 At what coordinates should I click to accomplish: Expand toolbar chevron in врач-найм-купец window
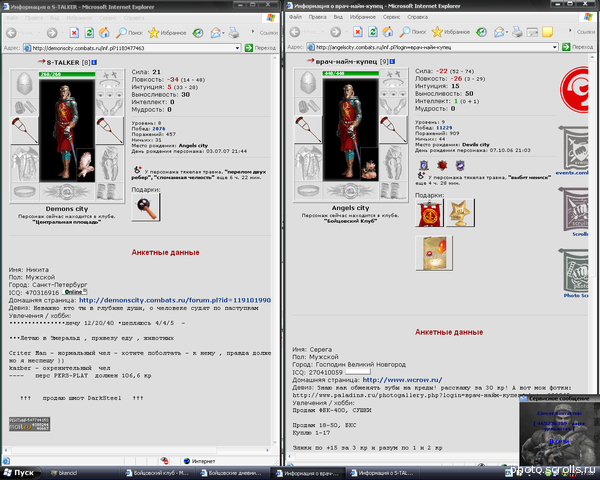(570, 31)
